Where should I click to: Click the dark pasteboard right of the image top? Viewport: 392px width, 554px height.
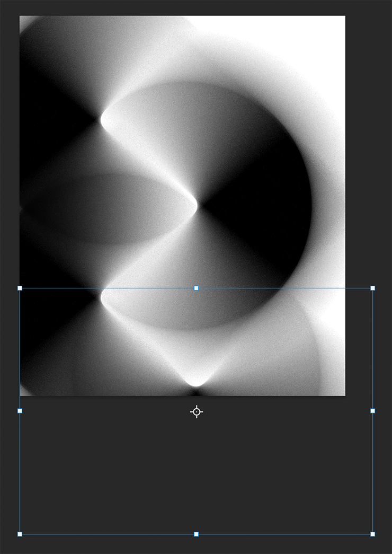[x=368, y=53]
